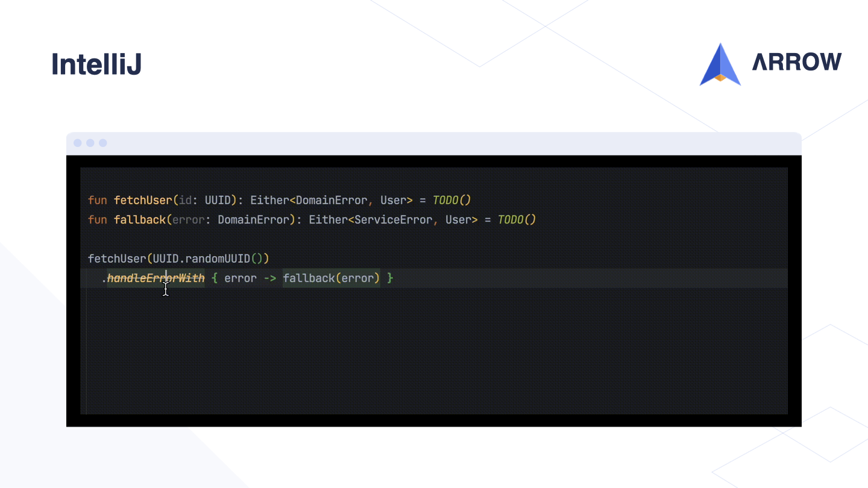The width and height of the screenshot is (868, 488).
Task: Click the id: UUID parameter
Action: click(x=204, y=200)
